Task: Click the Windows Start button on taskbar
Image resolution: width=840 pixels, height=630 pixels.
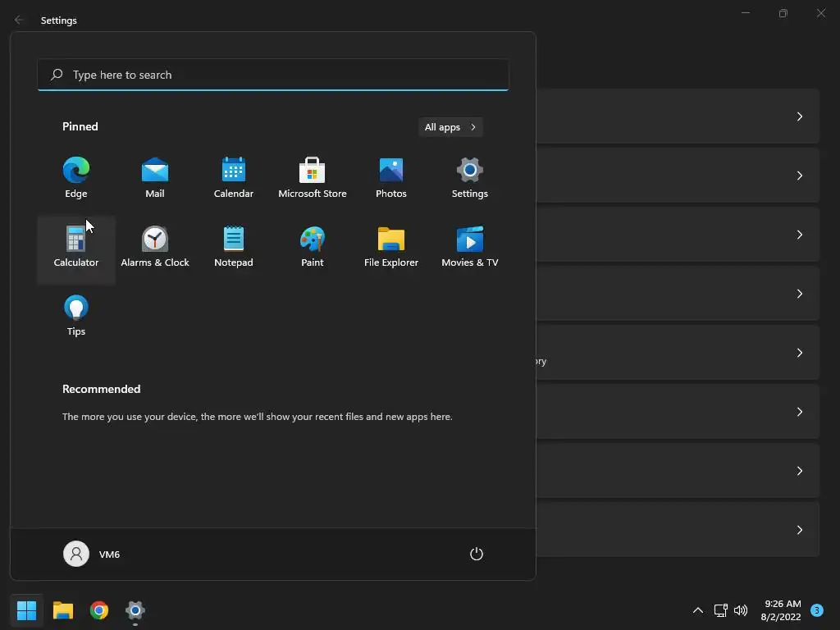Action: [x=26, y=610]
